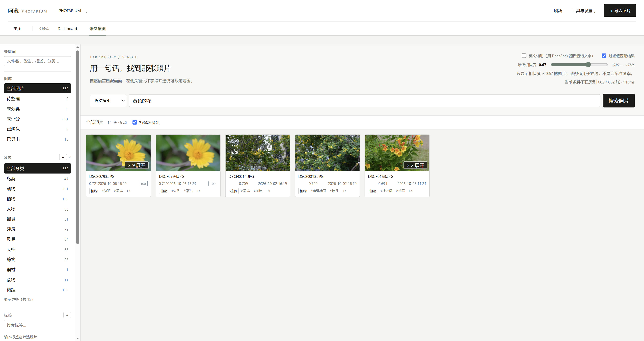Click the plus icon beside 分类 heading
644x341 pixels.
[63, 157]
